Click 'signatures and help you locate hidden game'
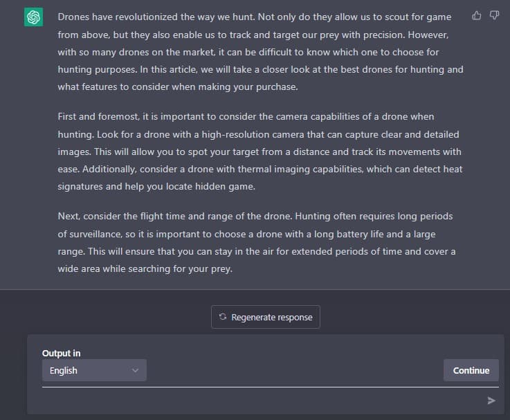 pyautogui.click(x=156, y=187)
